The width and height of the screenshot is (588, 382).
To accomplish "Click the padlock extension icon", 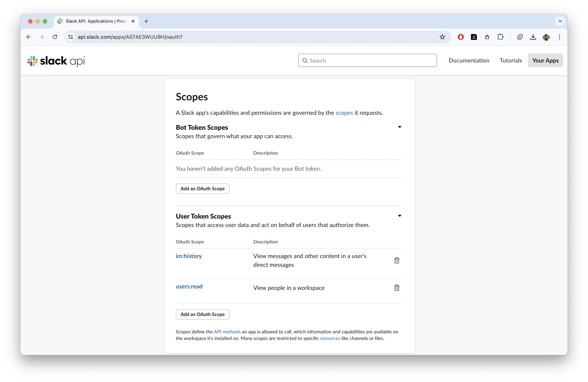I will (487, 37).
